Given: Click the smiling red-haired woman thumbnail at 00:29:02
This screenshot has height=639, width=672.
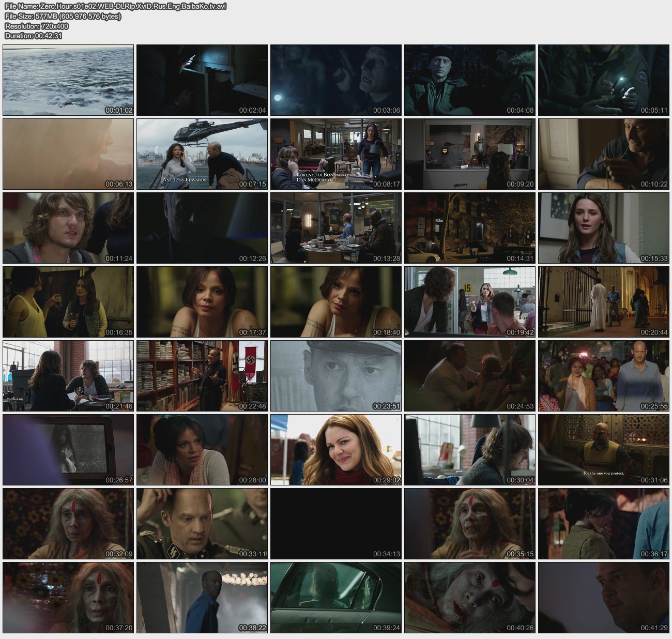Looking at the screenshot, I should 336,449.
